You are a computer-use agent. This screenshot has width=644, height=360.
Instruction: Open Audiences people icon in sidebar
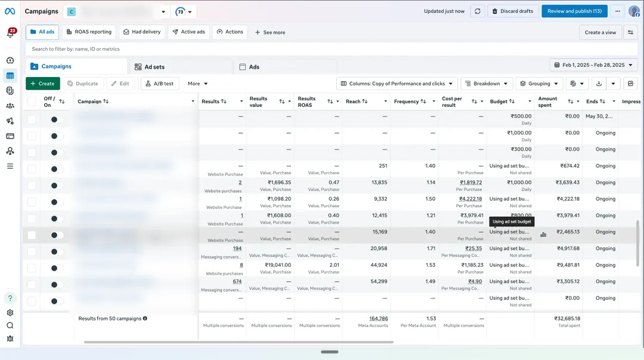pos(10,106)
